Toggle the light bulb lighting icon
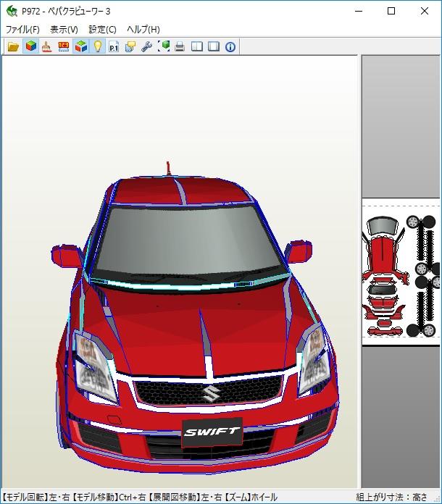Screen dimensions: 442x504 point(98,46)
